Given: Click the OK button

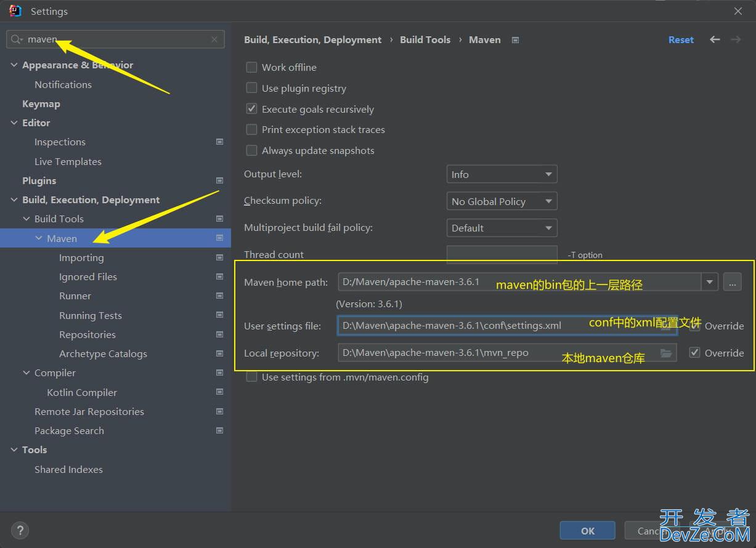Looking at the screenshot, I should pos(587,531).
